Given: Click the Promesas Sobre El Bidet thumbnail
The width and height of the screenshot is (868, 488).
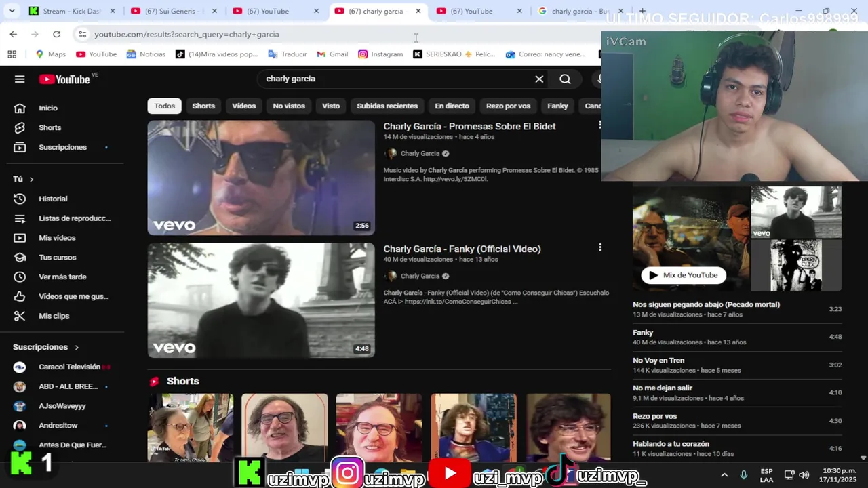Looking at the screenshot, I should click(x=261, y=178).
